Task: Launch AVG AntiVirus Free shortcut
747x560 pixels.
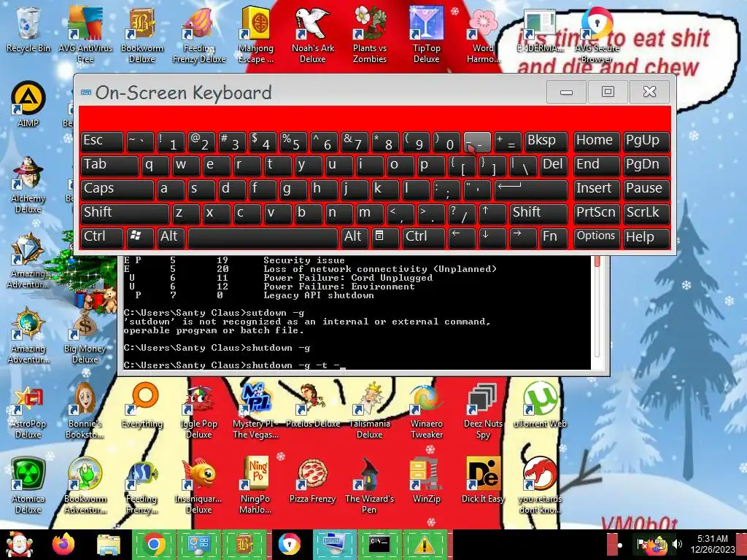Action: 85,34
